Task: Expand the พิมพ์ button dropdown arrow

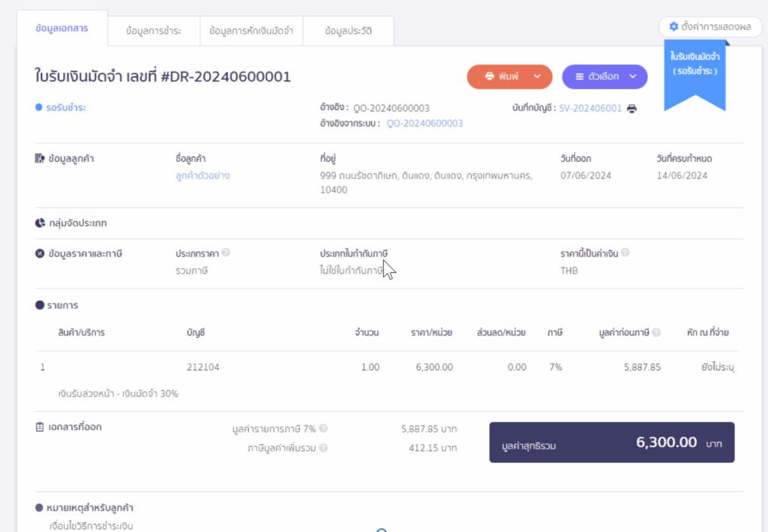Action: pos(537,76)
